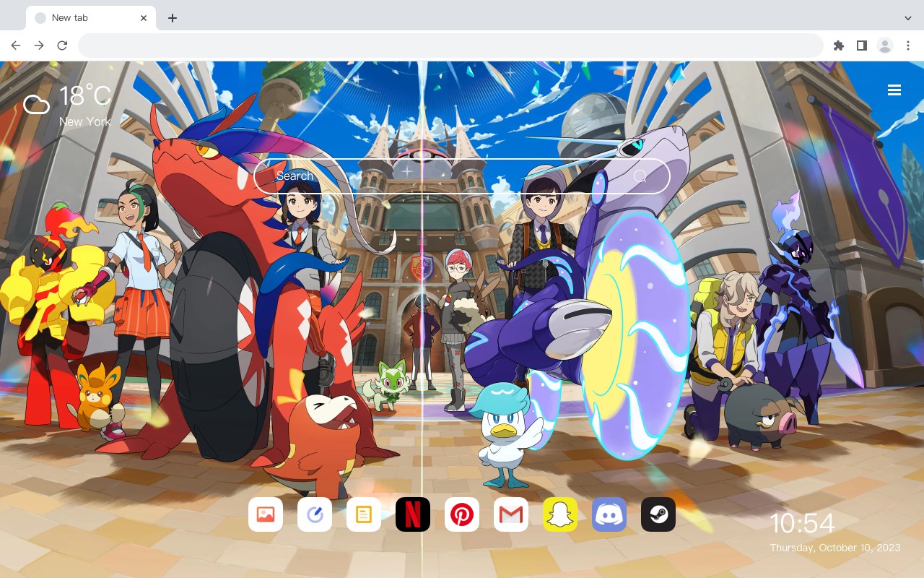
Task: Click the browser address bar
Action: 450,46
